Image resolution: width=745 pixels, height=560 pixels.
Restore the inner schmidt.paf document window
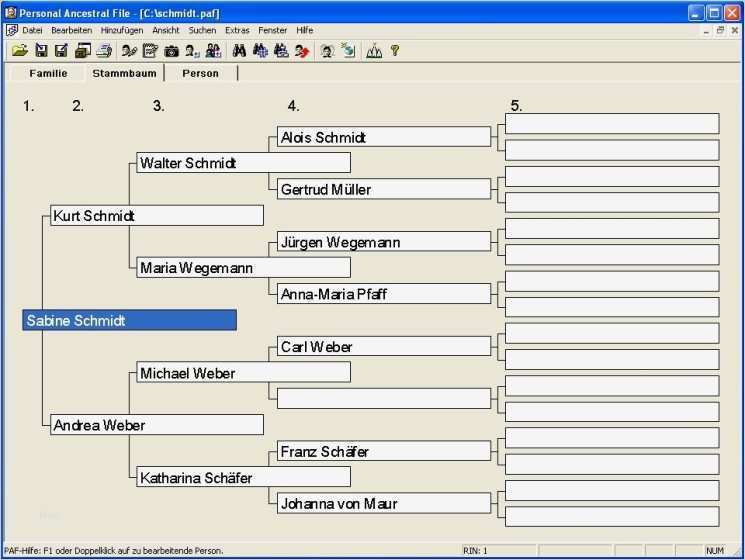click(x=720, y=30)
